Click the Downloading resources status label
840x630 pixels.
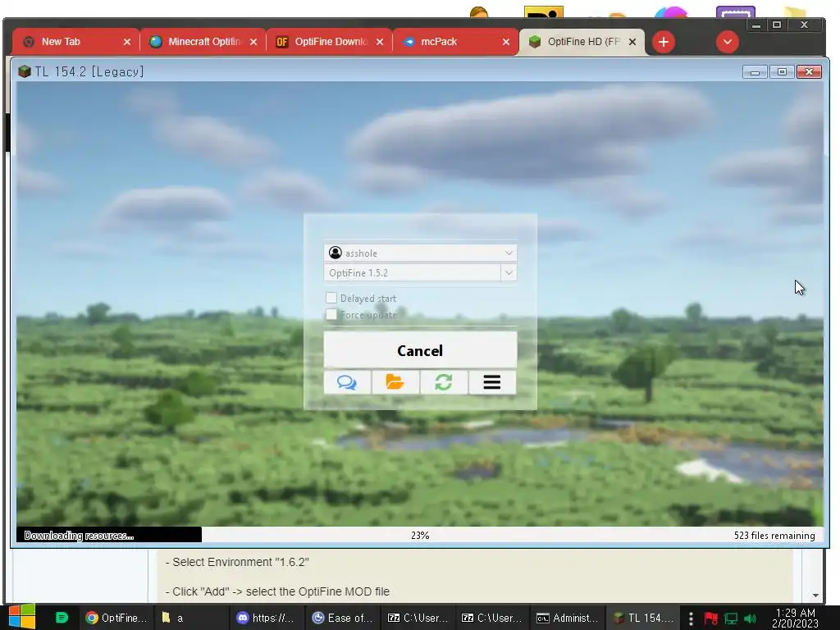pos(80,535)
